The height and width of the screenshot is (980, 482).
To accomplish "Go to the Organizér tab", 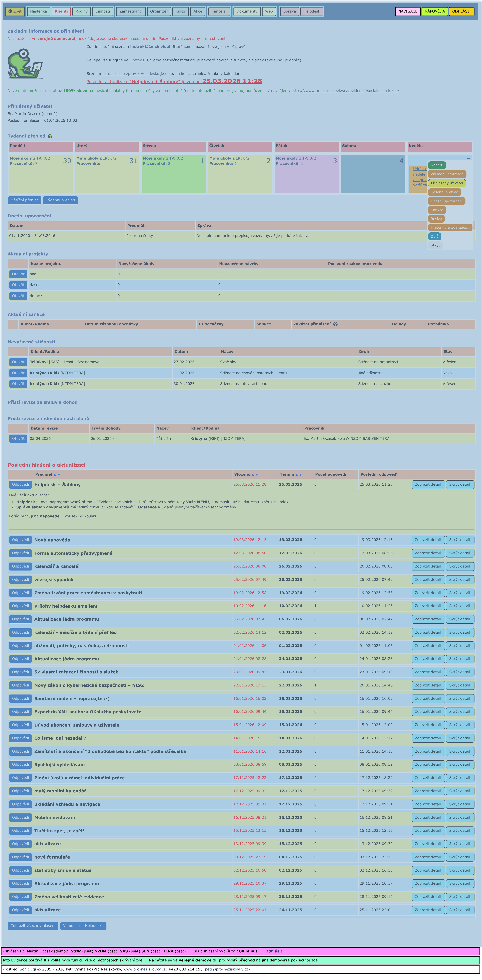I will pyautogui.click(x=159, y=11).
